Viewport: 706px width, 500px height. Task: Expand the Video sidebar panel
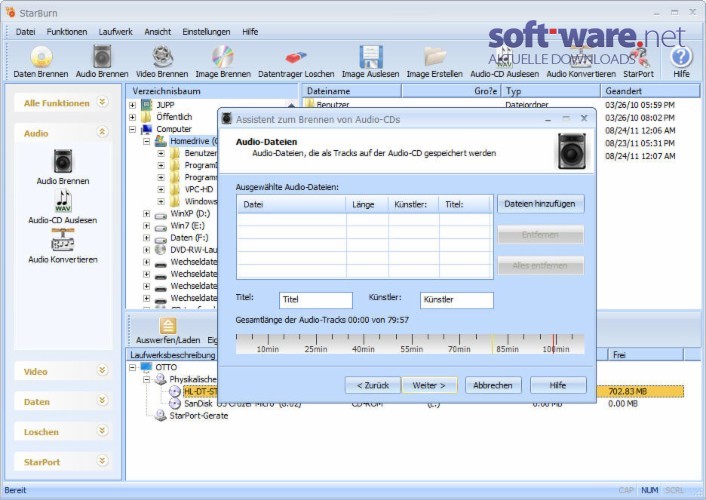coord(103,370)
